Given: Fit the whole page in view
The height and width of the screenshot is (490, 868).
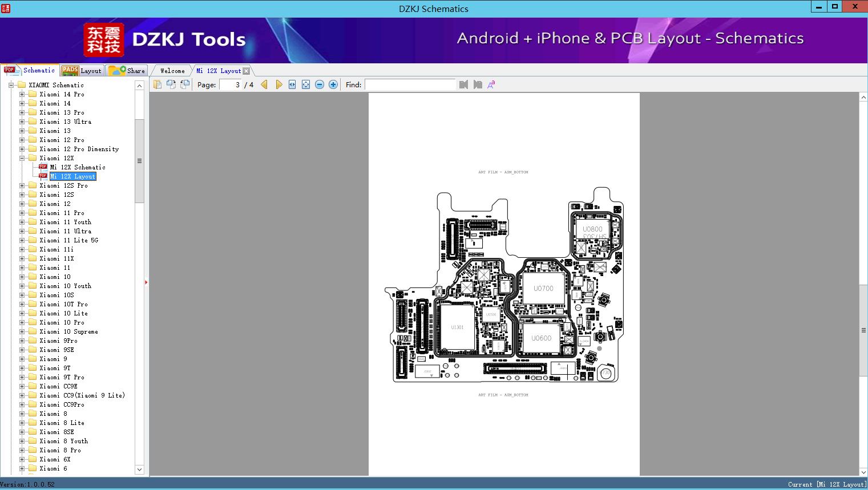Looking at the screenshot, I should (306, 84).
